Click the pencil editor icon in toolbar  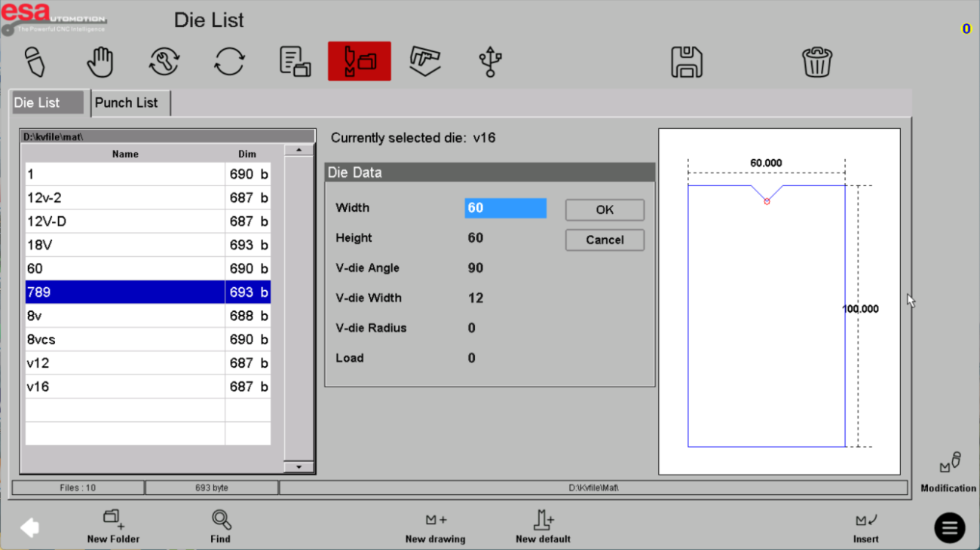(x=35, y=62)
